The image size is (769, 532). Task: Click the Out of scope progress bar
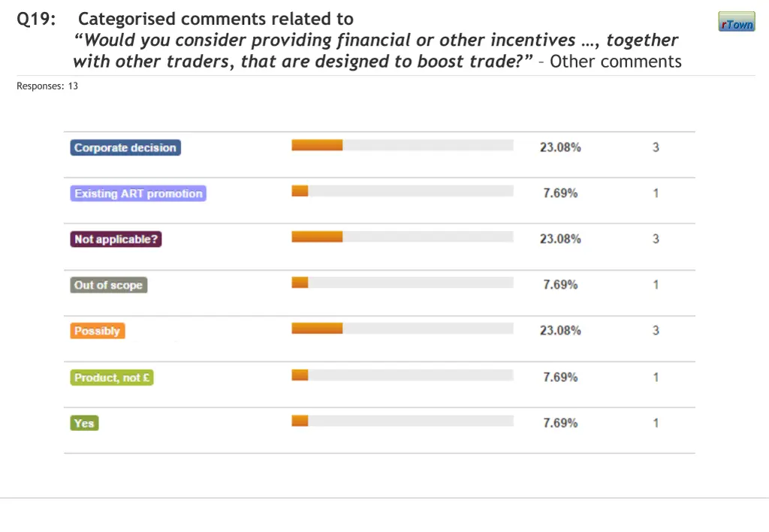pos(402,283)
